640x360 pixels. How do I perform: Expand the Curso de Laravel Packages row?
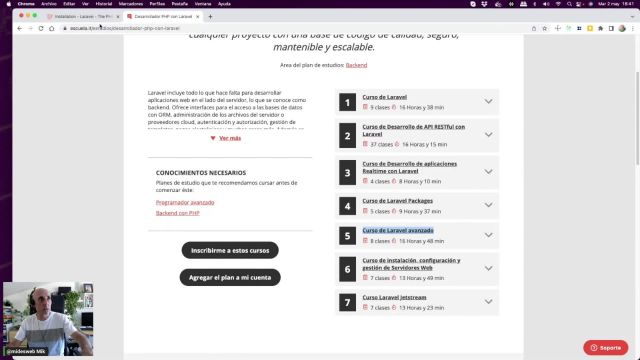(488, 205)
